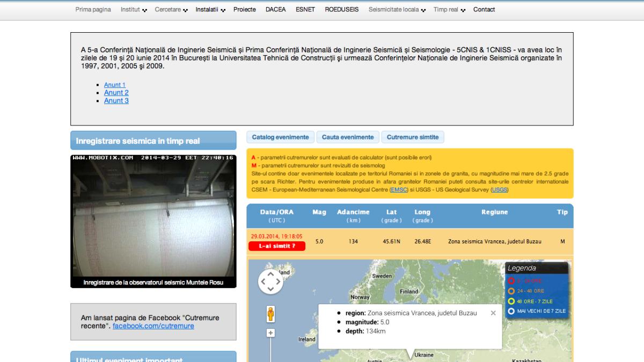The height and width of the screenshot is (362, 644).
Task: Click the white MAI VECHI DE 7 ZILE circle
Action: (x=511, y=311)
